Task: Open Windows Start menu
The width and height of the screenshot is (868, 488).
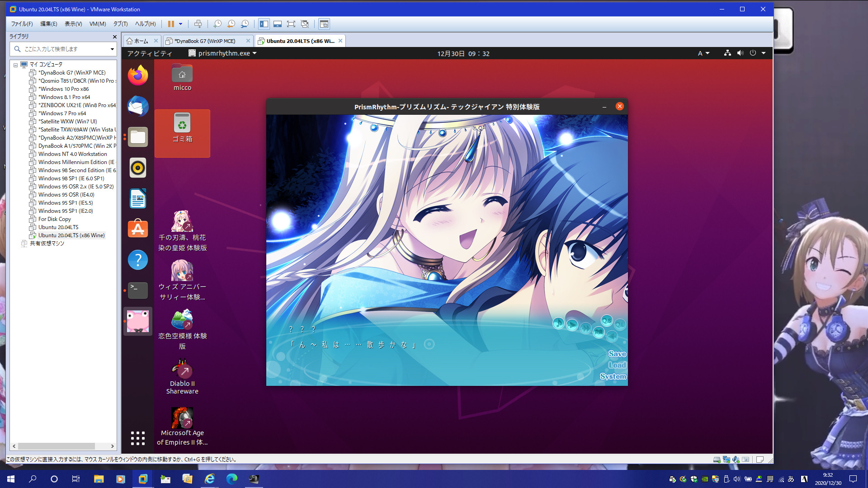Action: pos(11,479)
